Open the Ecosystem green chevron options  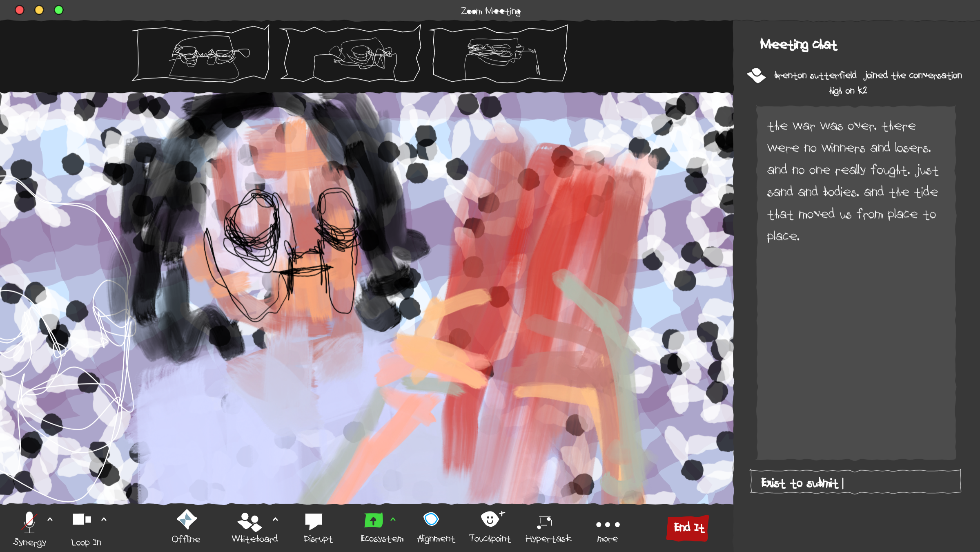pos(393,519)
